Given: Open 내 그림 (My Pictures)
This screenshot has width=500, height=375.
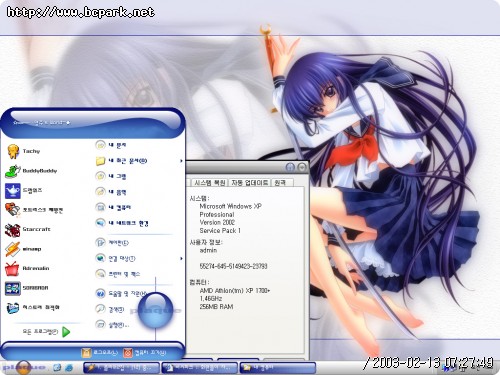Looking at the screenshot, I should coord(111,176).
